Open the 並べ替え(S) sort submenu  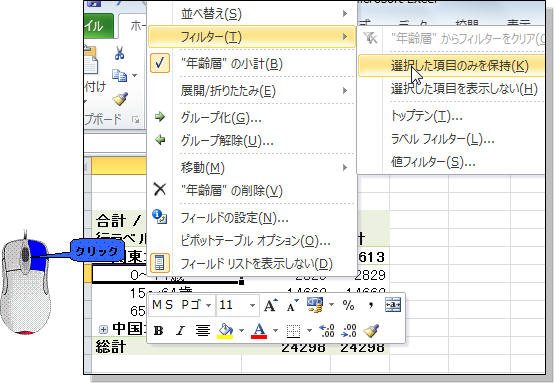tap(252, 14)
